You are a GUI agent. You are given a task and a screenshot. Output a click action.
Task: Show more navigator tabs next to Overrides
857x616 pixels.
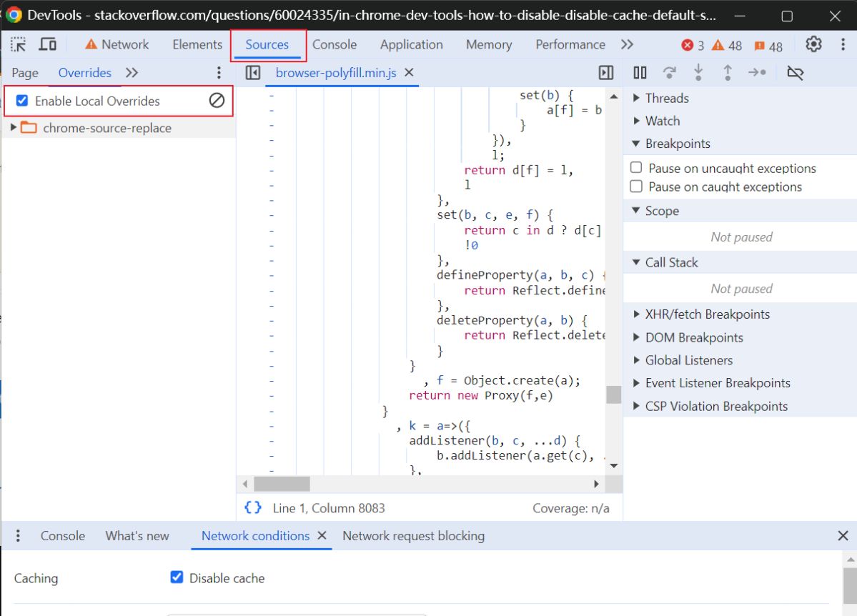(132, 73)
